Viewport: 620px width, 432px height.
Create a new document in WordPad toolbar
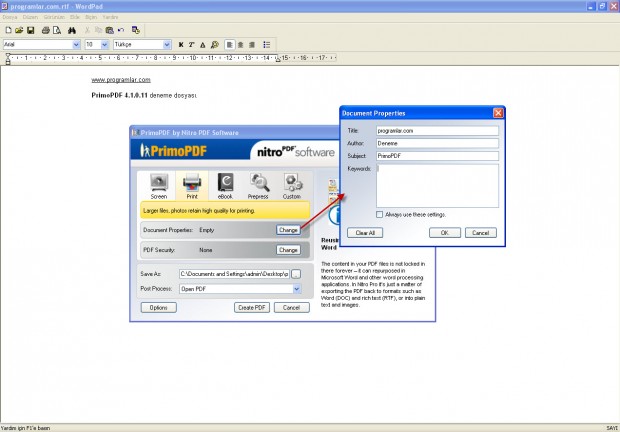(8, 30)
